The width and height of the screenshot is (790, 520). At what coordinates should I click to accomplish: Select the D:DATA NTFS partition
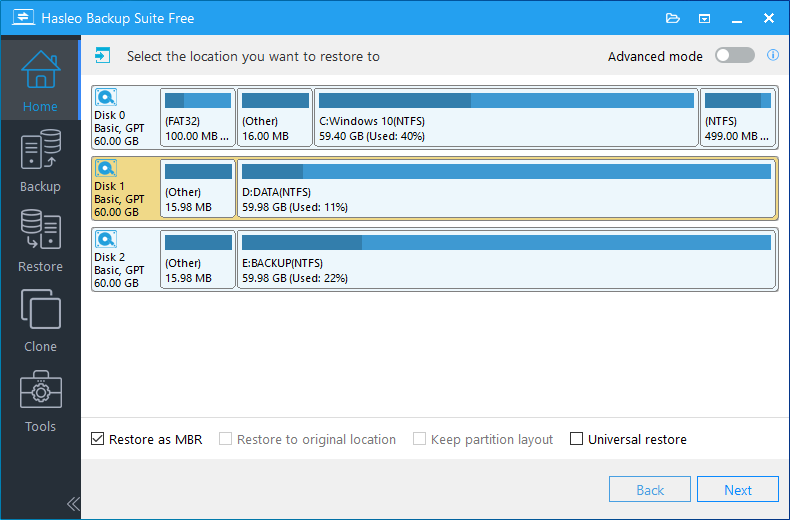point(506,188)
